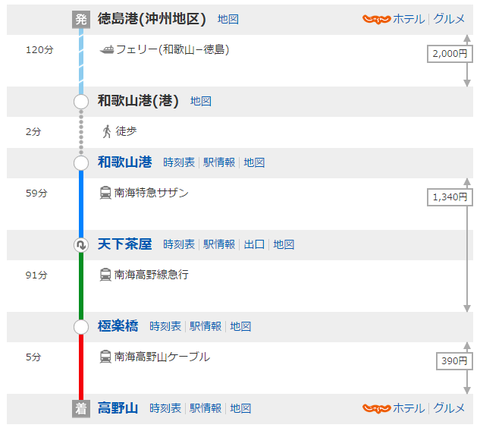Viewport: 480px width, 431px height.
Task: Open グルメ link next to 高野山
Action: click(x=449, y=408)
